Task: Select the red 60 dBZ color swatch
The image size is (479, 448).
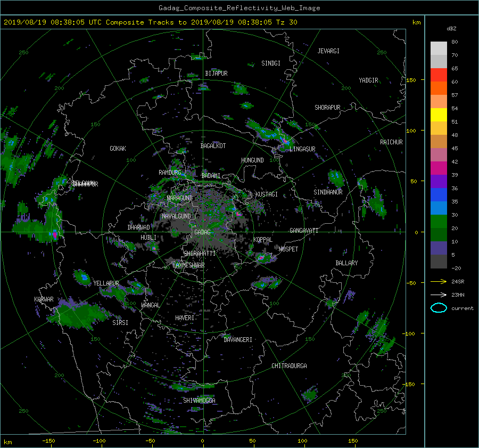Action: pos(439,75)
